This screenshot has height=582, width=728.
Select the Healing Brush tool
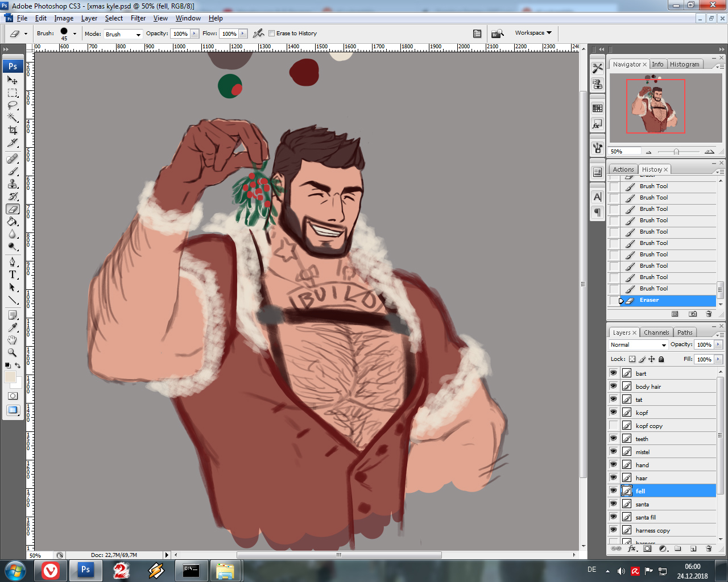13,159
